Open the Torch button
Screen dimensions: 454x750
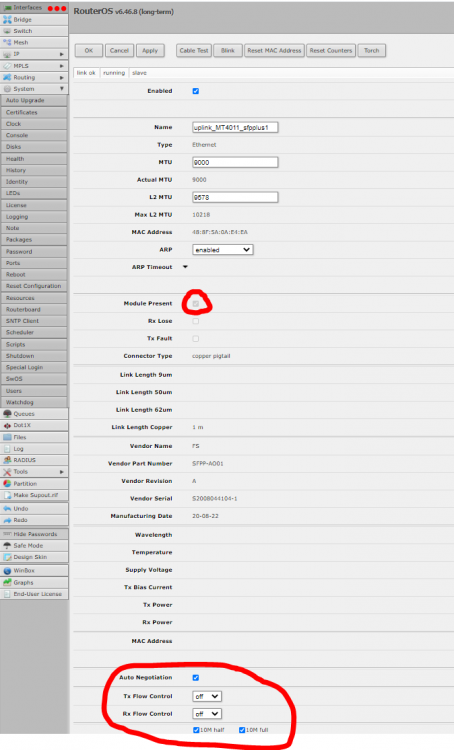point(372,51)
